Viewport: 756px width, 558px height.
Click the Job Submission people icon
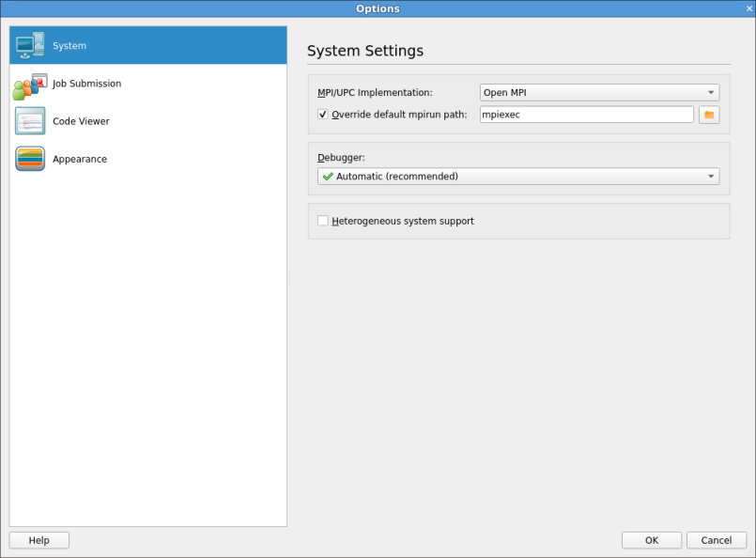30,86
